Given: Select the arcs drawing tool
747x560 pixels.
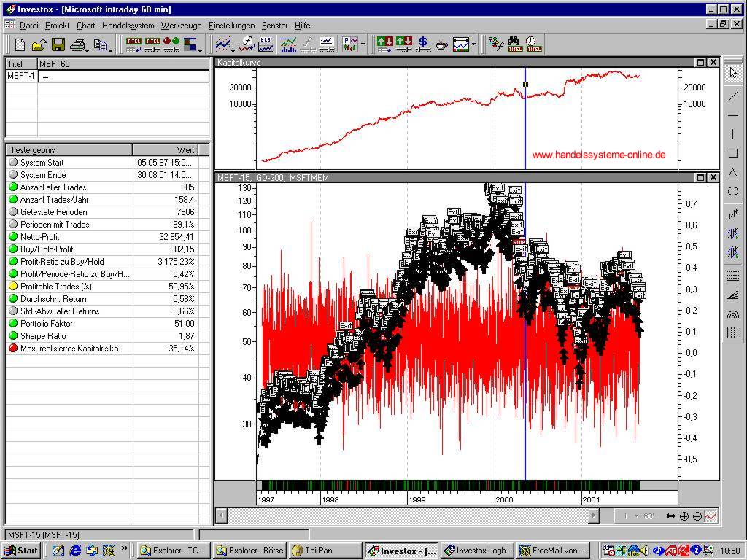Looking at the screenshot, I should (x=732, y=314).
